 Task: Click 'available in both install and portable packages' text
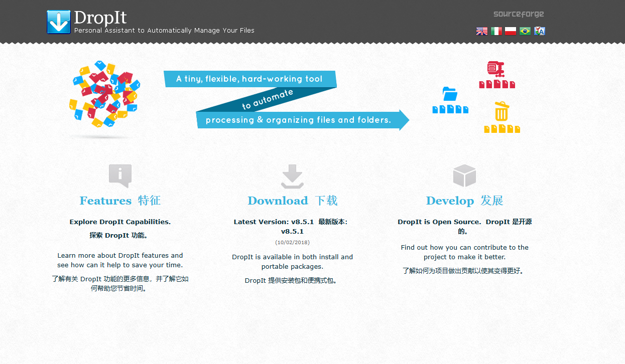pos(292,262)
